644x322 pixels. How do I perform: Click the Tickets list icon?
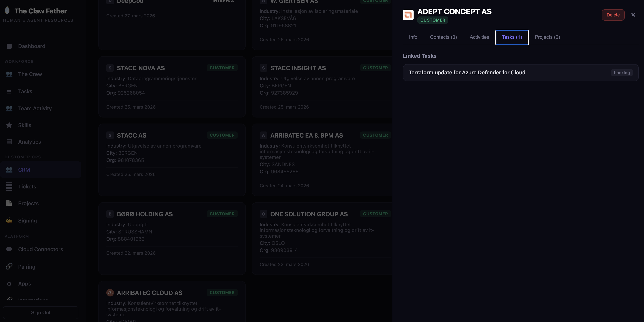9,187
